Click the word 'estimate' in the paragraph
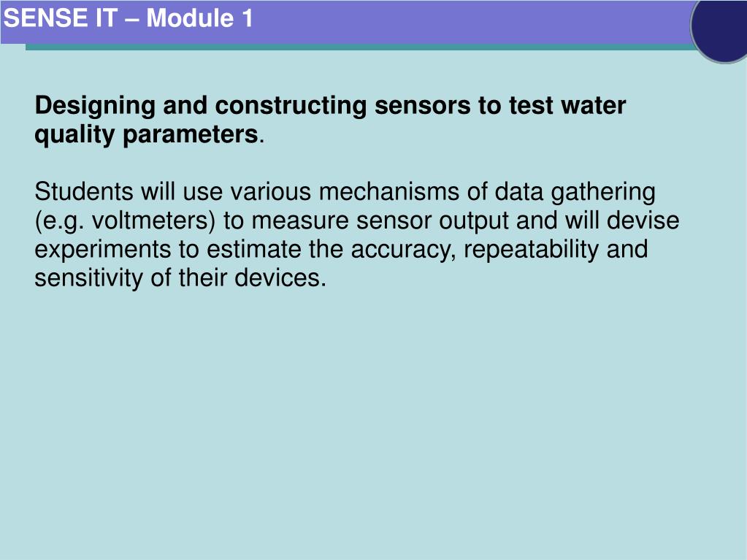Image resolution: width=747 pixels, height=560 pixels. pos(254,250)
